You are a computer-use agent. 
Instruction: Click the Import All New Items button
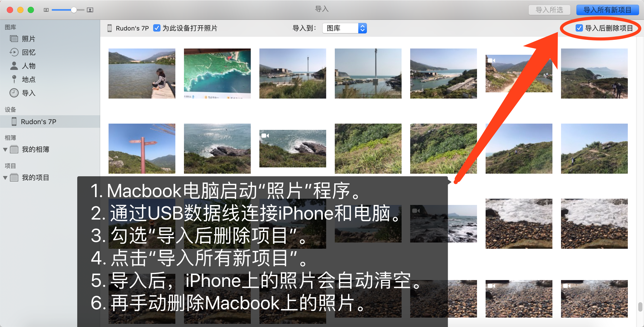pos(607,10)
